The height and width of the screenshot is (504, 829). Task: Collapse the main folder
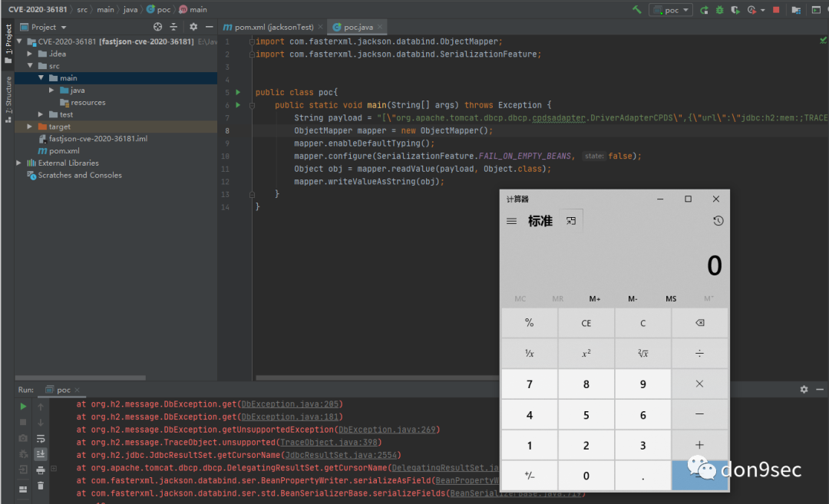point(41,77)
